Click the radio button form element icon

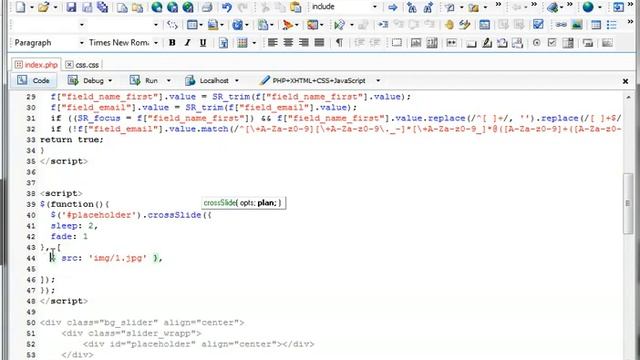click(537, 42)
